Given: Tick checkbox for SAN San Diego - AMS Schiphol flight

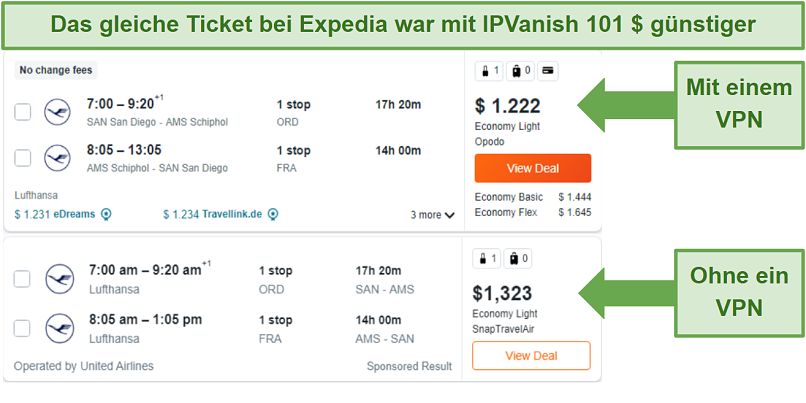Looking at the screenshot, I should [x=23, y=112].
